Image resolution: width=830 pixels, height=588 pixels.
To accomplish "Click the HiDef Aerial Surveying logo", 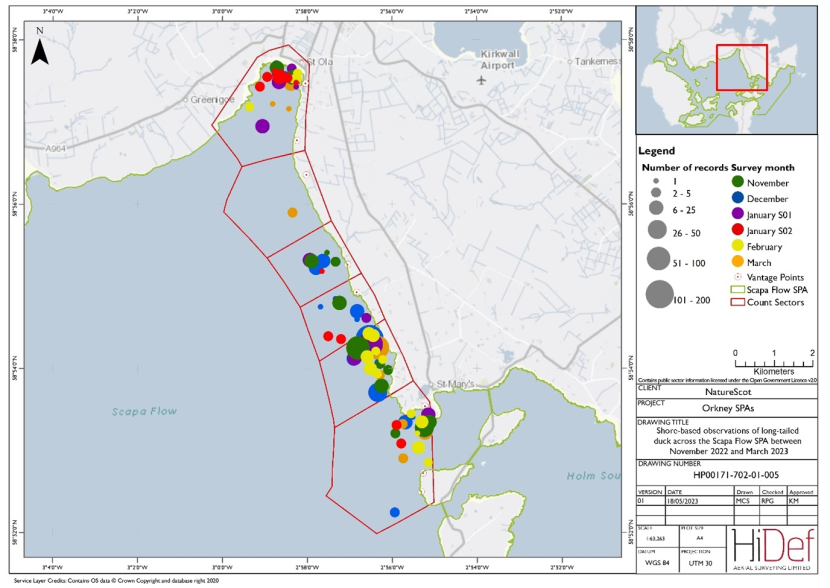I will click(773, 549).
